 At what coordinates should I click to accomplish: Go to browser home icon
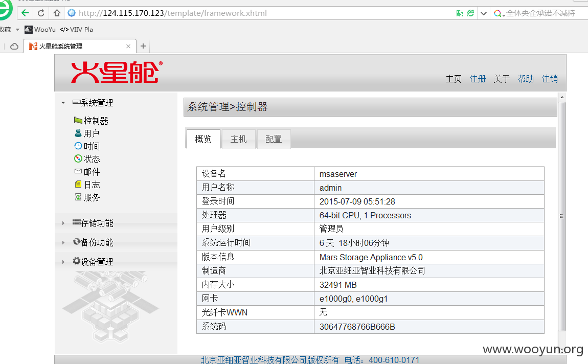coord(57,13)
